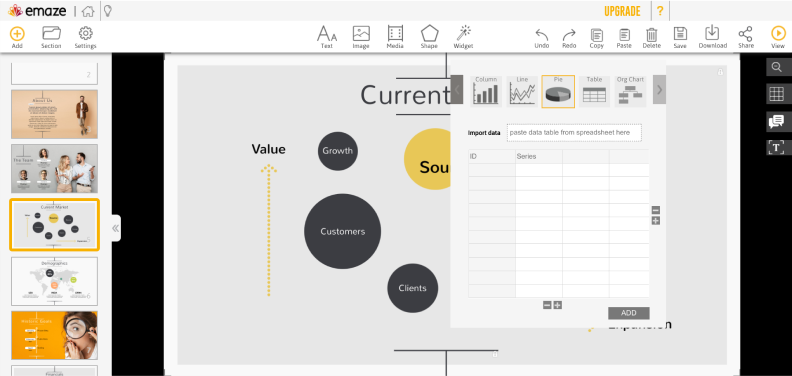Select the Growth circle on slide
Image resolution: width=792 pixels, height=376 pixels.
[x=338, y=151]
